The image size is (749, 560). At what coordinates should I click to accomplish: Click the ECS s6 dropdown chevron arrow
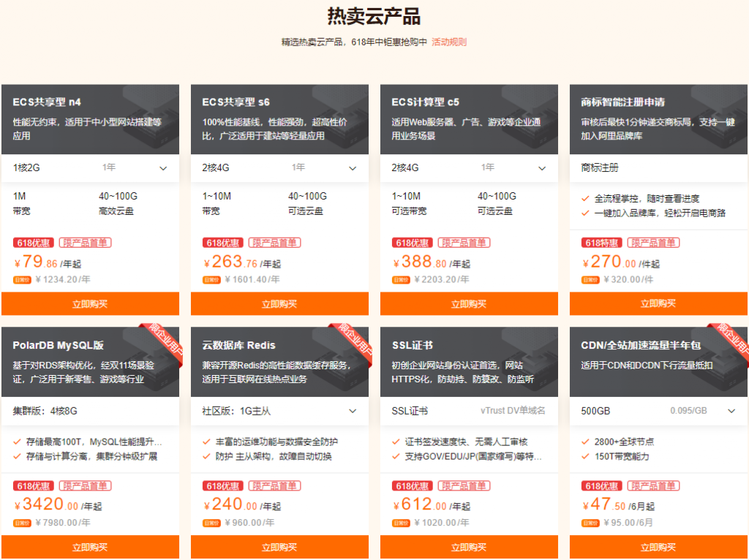pyautogui.click(x=353, y=168)
